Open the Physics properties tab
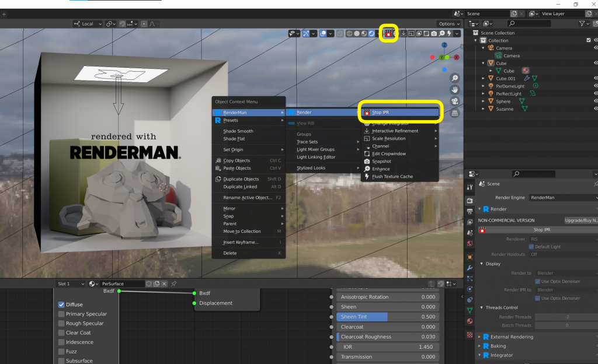598x364 pixels. 470,289
